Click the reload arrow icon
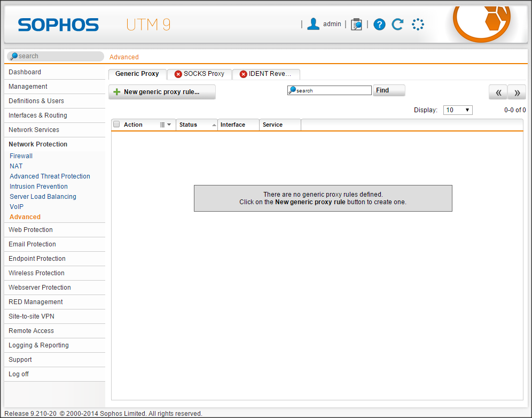Viewport: 532px width, 418px height. pyautogui.click(x=397, y=24)
